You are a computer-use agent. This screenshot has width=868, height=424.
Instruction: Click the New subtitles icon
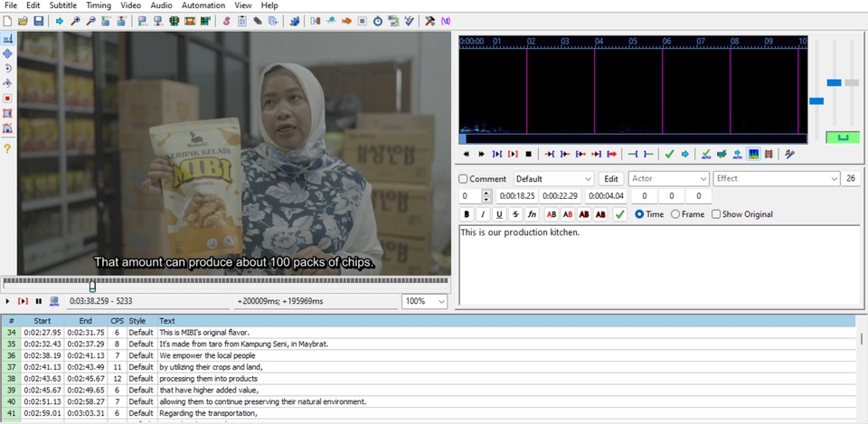7,21
